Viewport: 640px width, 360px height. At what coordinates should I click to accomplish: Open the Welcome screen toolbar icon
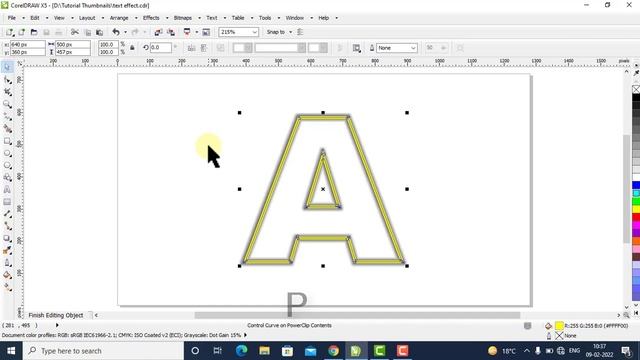click(x=206, y=32)
